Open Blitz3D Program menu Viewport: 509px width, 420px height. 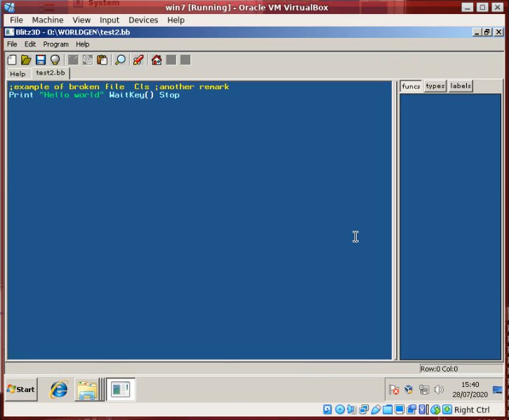click(x=56, y=44)
